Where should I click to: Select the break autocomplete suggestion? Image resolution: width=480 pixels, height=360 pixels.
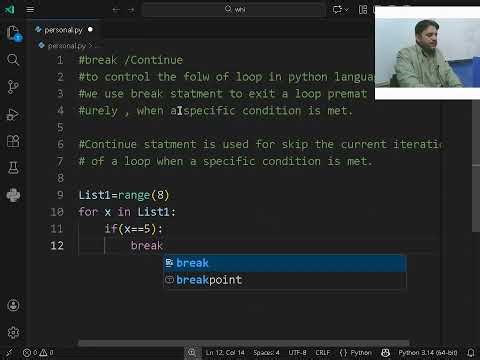(x=285, y=263)
